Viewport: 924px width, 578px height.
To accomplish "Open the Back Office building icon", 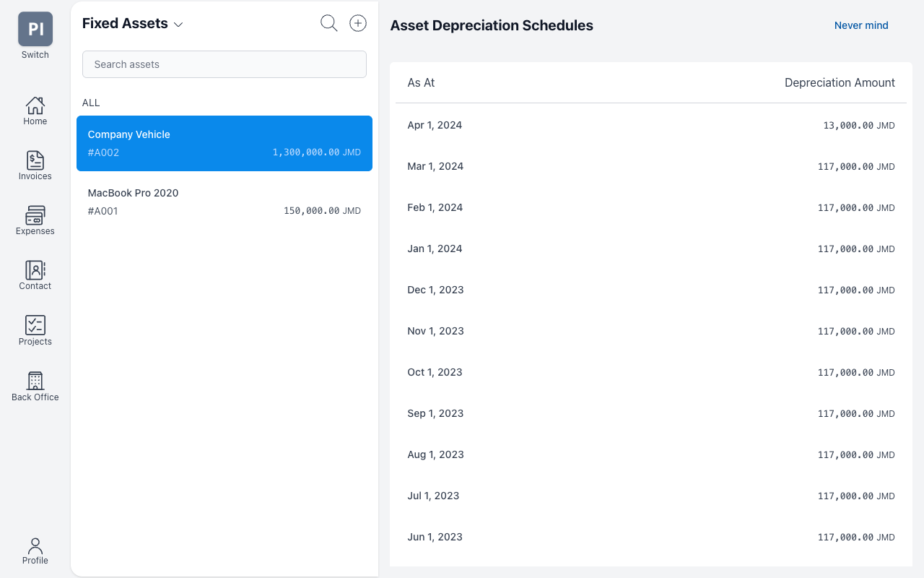I will (35, 381).
